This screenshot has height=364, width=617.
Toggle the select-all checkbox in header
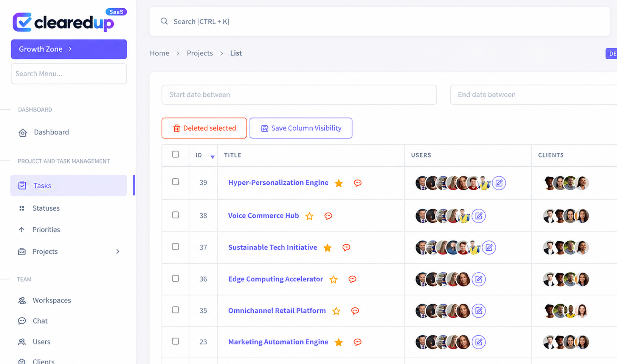pyautogui.click(x=175, y=154)
